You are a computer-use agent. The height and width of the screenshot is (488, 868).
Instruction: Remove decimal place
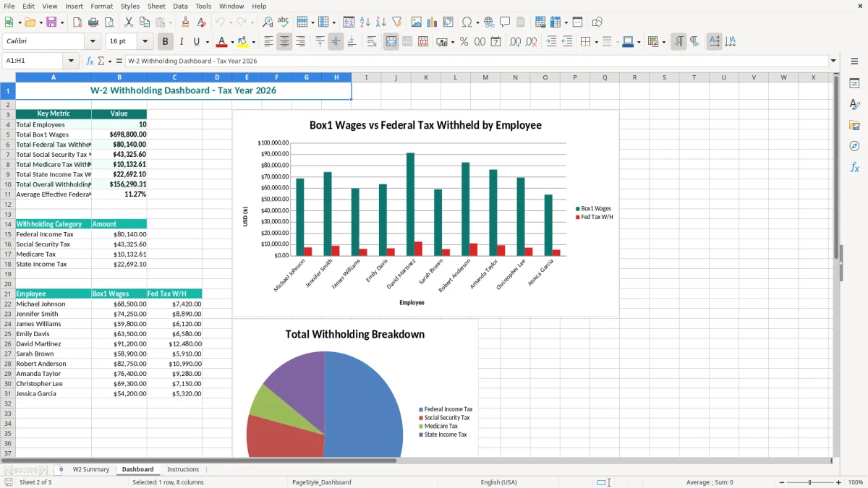click(531, 42)
